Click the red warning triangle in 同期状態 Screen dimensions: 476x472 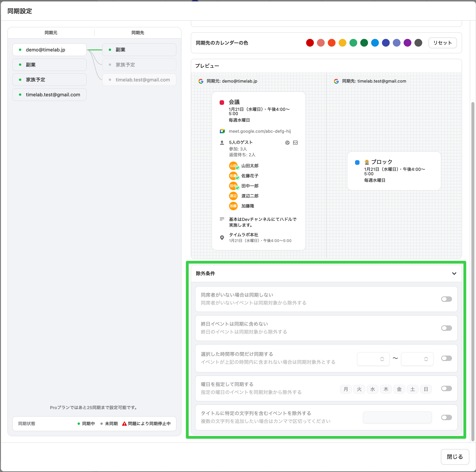click(124, 424)
